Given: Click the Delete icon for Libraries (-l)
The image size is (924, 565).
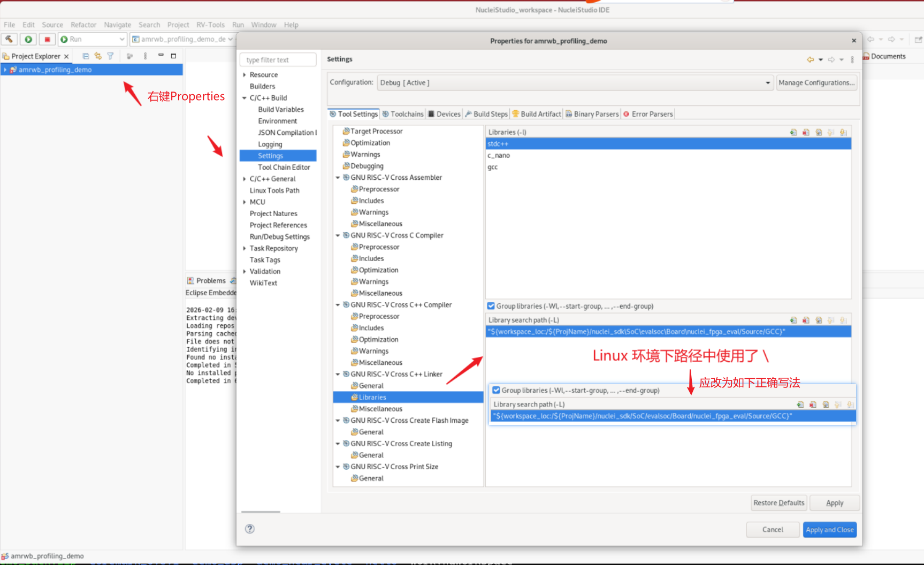Looking at the screenshot, I should point(806,132).
